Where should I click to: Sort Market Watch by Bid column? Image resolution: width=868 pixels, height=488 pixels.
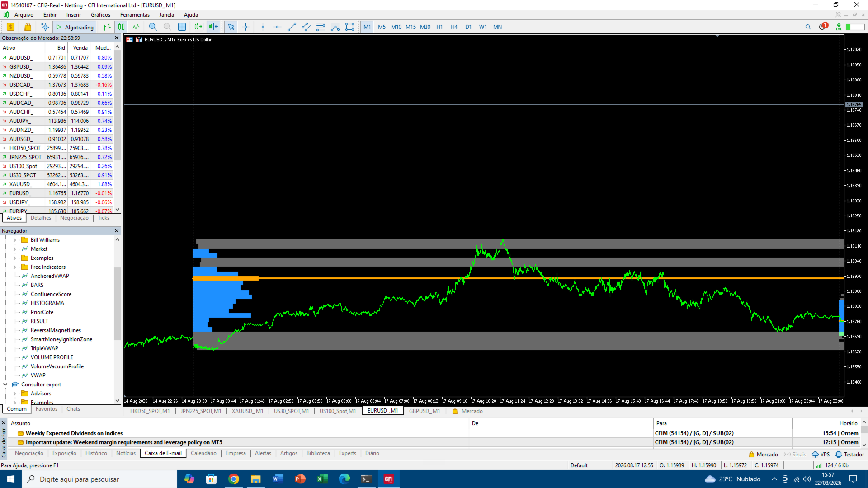click(x=61, y=48)
